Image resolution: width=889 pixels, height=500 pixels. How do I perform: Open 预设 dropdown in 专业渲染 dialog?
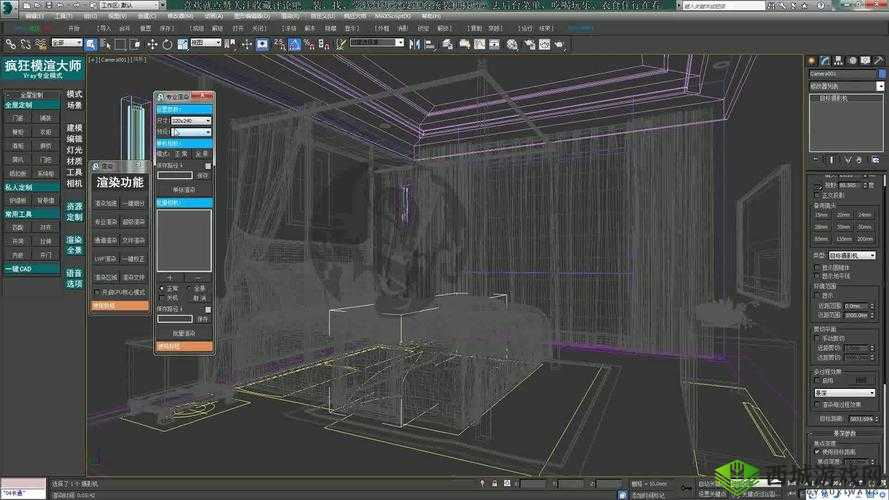[191, 132]
